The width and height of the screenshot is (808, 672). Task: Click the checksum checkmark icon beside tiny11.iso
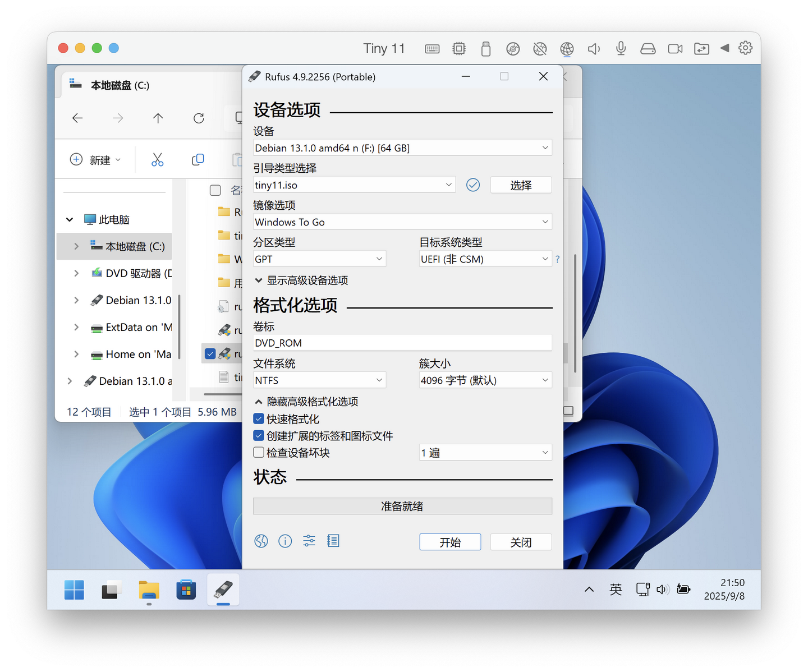[x=473, y=185]
